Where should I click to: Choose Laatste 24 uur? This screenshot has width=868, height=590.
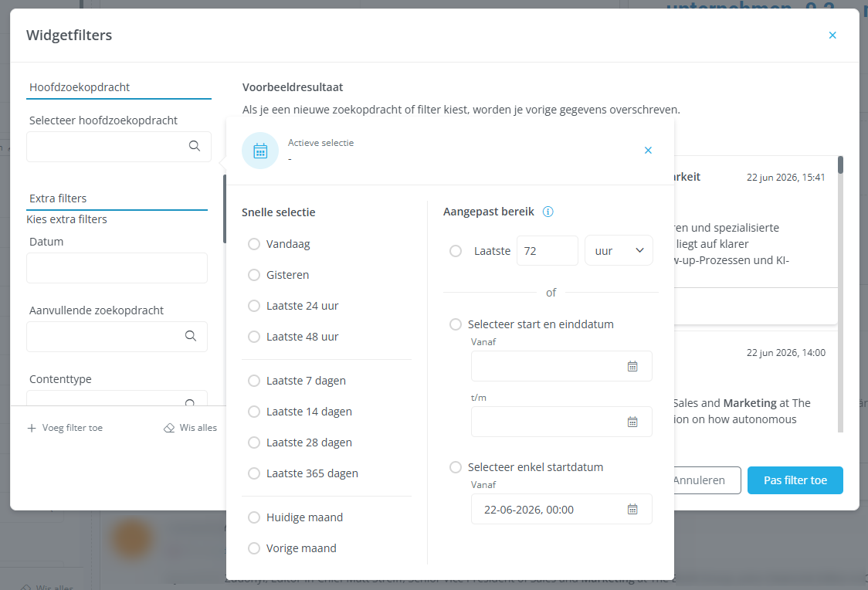tap(254, 306)
